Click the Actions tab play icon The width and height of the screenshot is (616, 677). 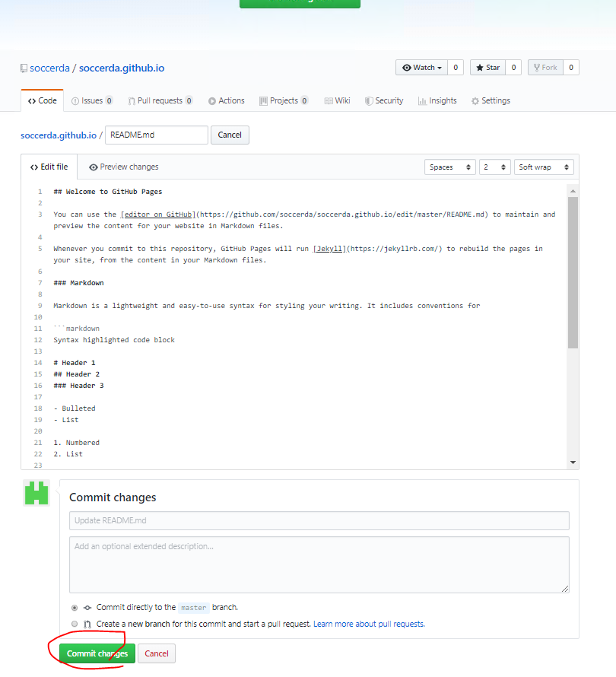[x=212, y=101]
